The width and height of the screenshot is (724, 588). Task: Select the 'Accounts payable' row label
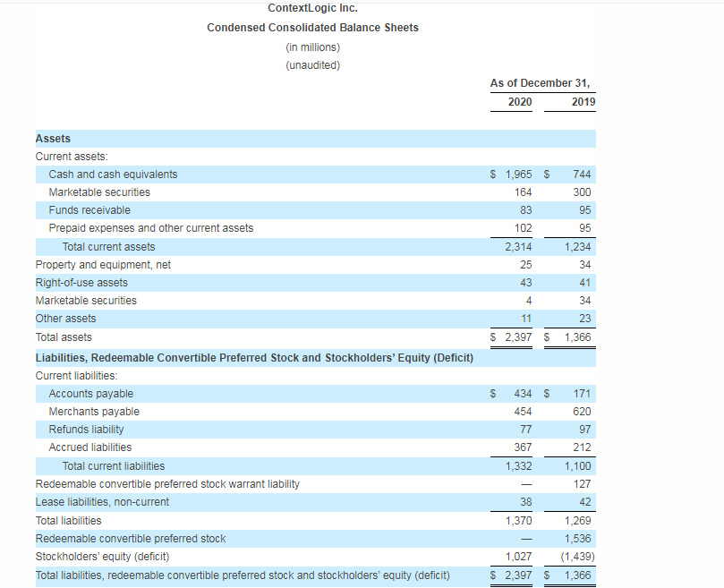click(91, 394)
